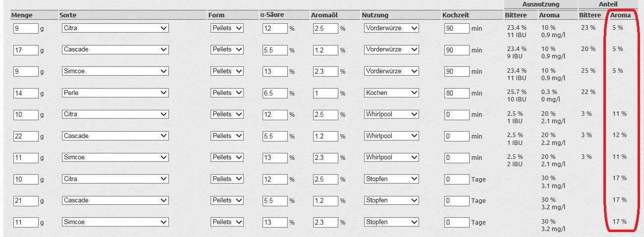Click the Kochzeit column header
Image resolution: width=644 pixels, height=237 pixels.
[456, 15]
